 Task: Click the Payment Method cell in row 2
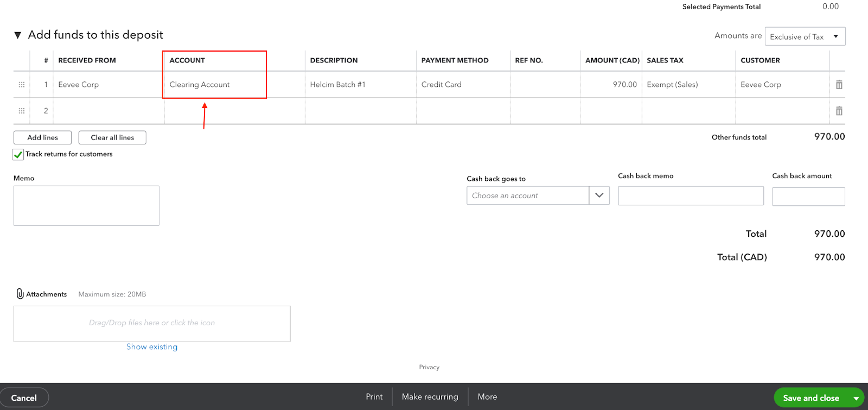(463, 111)
